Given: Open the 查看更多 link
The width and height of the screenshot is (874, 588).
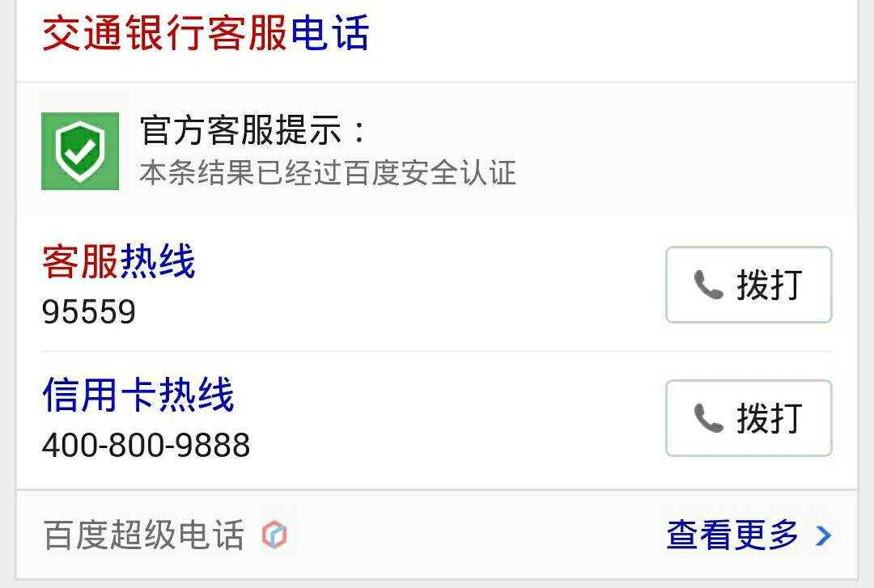Looking at the screenshot, I should [x=732, y=535].
